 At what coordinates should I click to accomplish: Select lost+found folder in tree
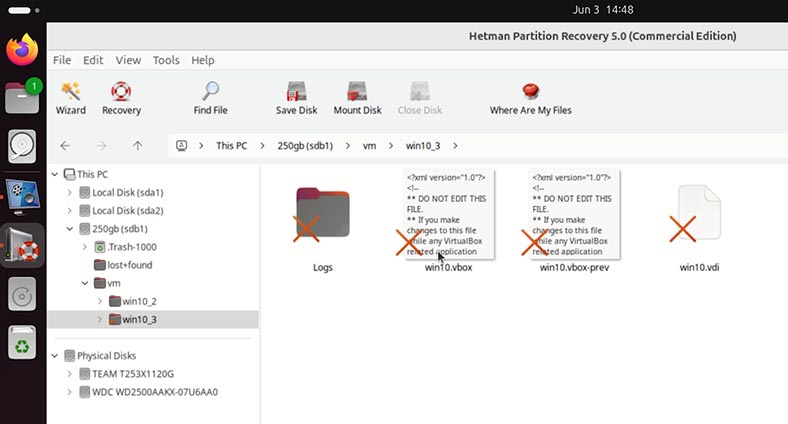pyautogui.click(x=130, y=265)
